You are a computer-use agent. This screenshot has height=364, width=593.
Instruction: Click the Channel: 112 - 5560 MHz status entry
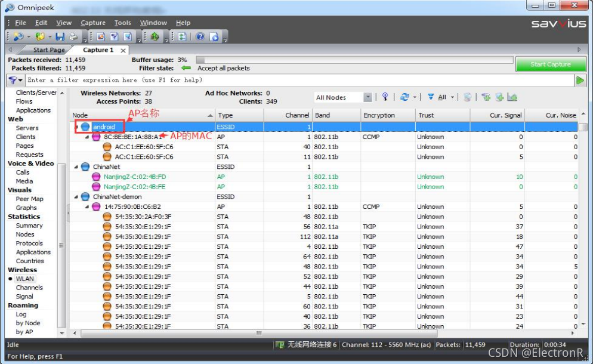pyautogui.click(x=386, y=345)
